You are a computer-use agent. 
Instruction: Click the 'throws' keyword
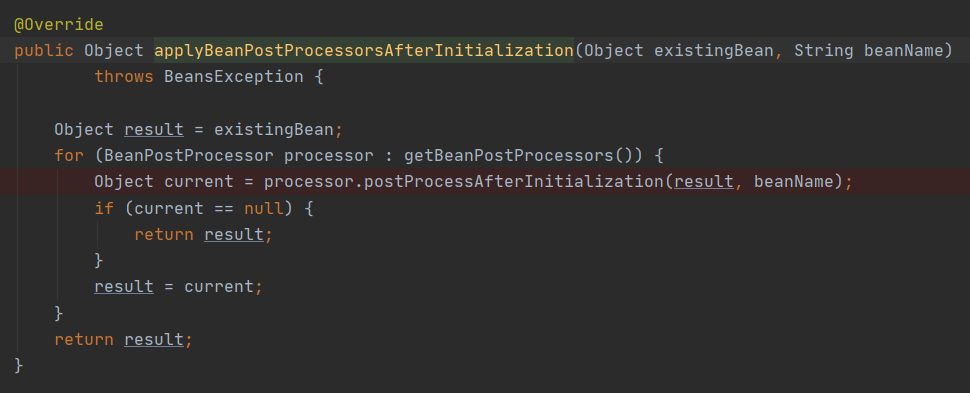click(124, 77)
